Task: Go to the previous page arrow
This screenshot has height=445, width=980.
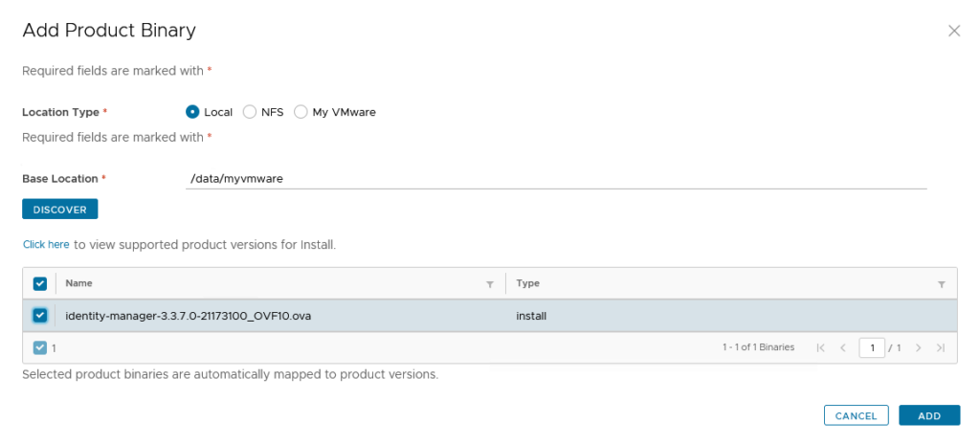Action: pyautogui.click(x=843, y=348)
